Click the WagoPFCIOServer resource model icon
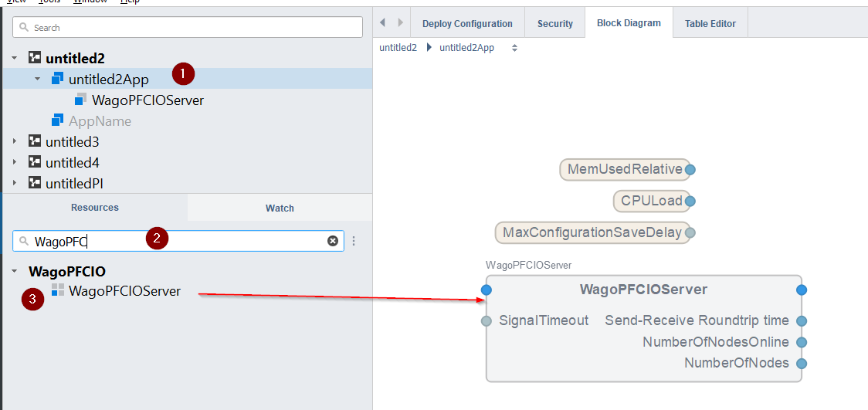The height and width of the screenshot is (410, 868). pos(58,290)
